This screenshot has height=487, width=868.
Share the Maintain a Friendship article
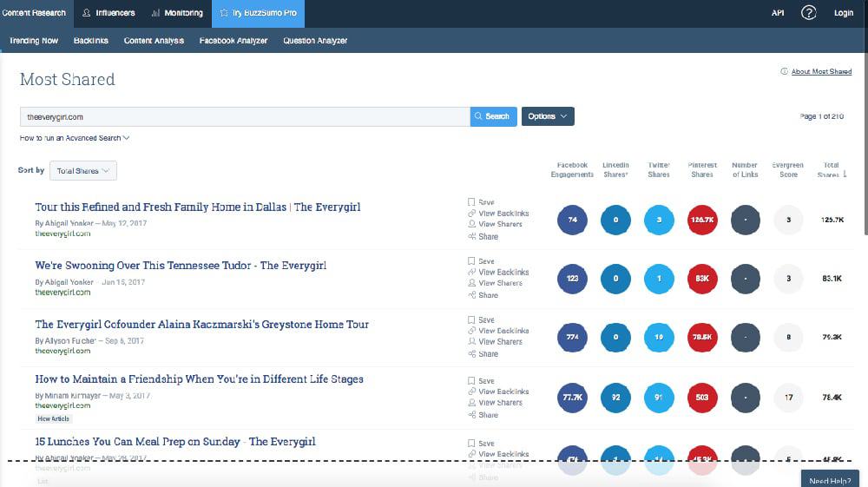483,414
